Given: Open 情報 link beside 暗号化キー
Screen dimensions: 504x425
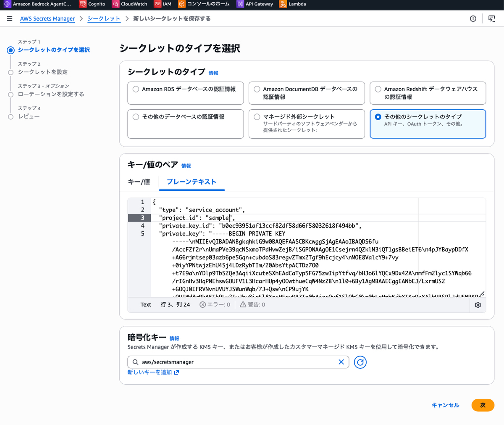Looking at the screenshot, I should tap(174, 338).
